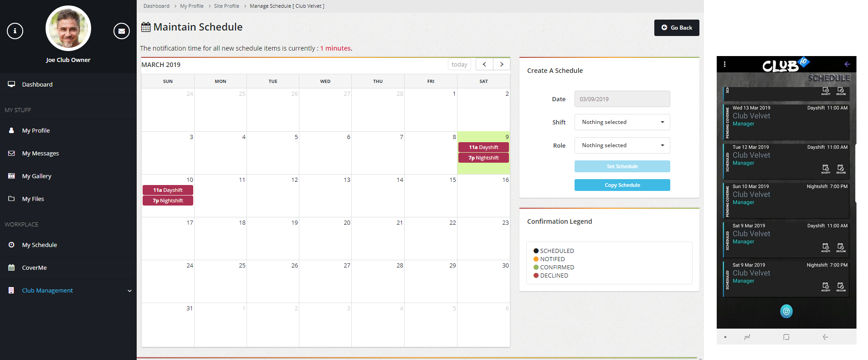Accept the Tue 12 Mar Dayshift in the phone

(826, 169)
